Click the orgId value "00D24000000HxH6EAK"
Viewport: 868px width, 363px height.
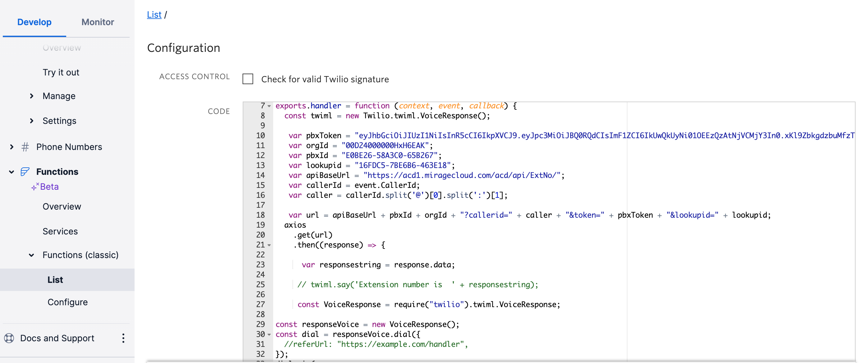[385, 145]
